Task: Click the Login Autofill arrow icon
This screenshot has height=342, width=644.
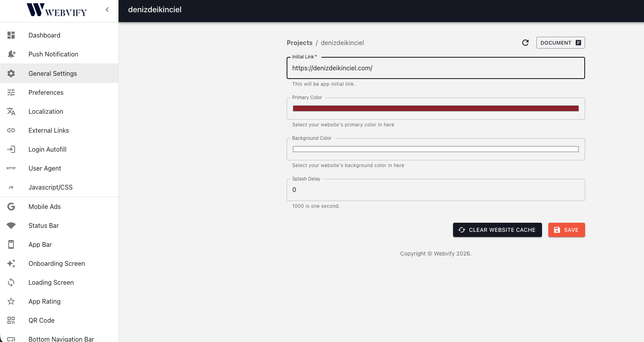Action: pos(11,149)
